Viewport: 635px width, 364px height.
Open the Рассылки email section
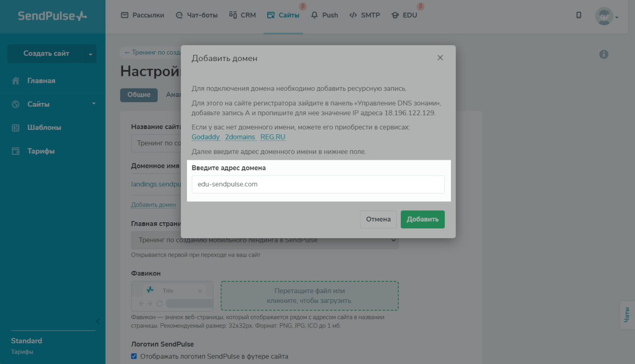click(x=143, y=15)
